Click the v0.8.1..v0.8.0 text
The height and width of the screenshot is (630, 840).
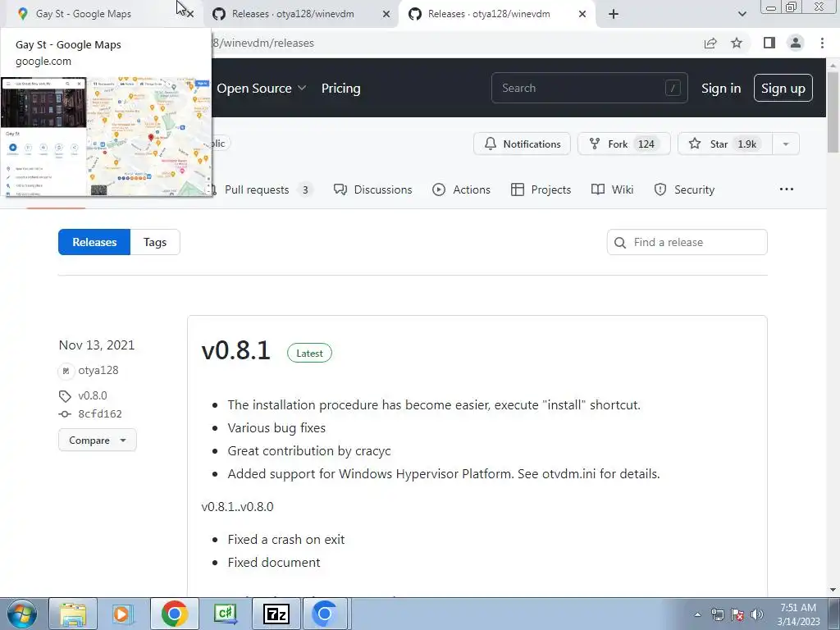[237, 506]
